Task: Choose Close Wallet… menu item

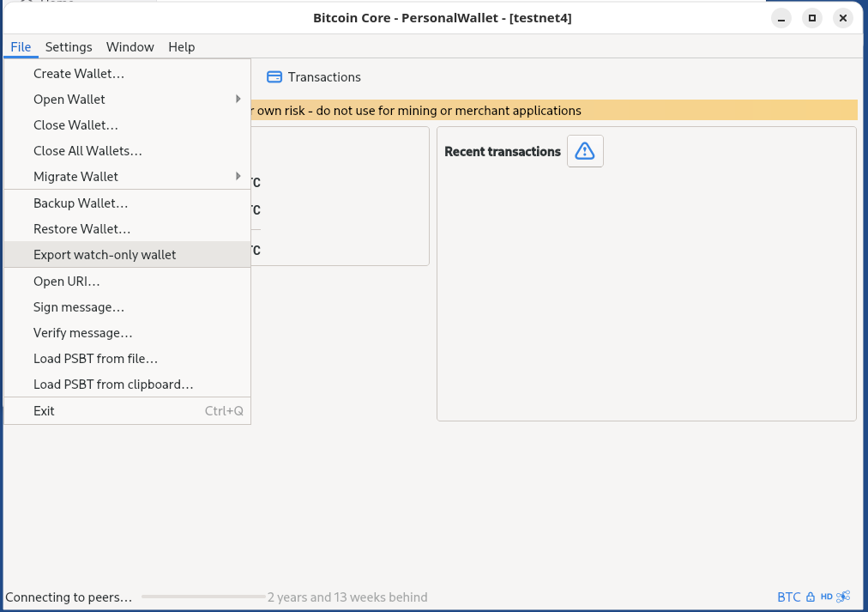Action: 127,125
